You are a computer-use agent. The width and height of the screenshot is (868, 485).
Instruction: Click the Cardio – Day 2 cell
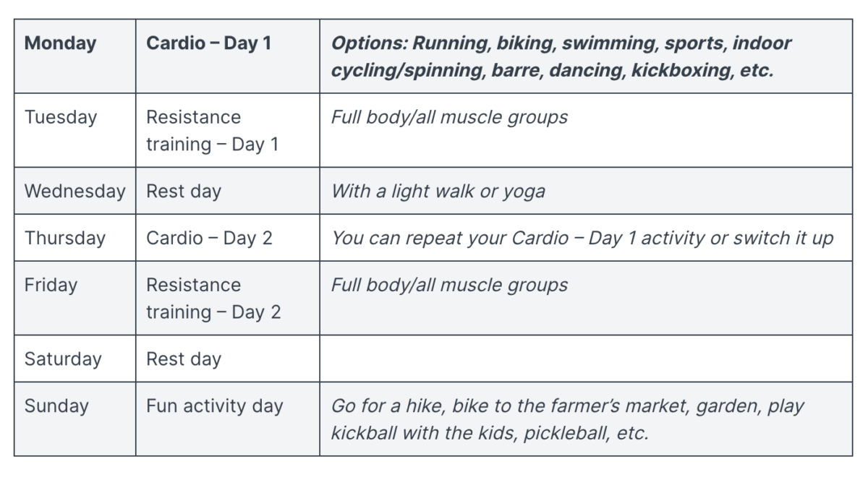point(228,238)
